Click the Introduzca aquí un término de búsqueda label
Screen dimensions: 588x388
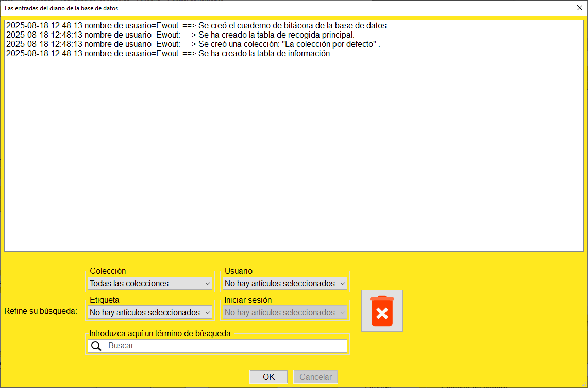(161, 333)
